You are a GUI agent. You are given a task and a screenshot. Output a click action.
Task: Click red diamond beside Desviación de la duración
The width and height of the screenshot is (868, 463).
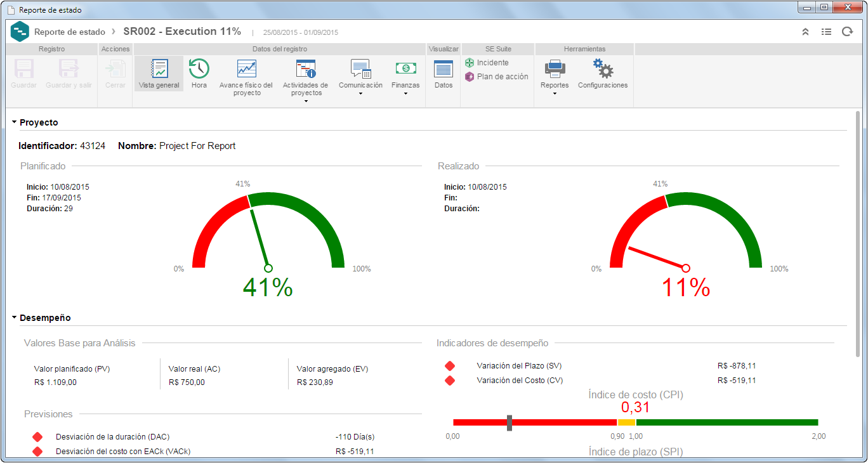coord(37,437)
